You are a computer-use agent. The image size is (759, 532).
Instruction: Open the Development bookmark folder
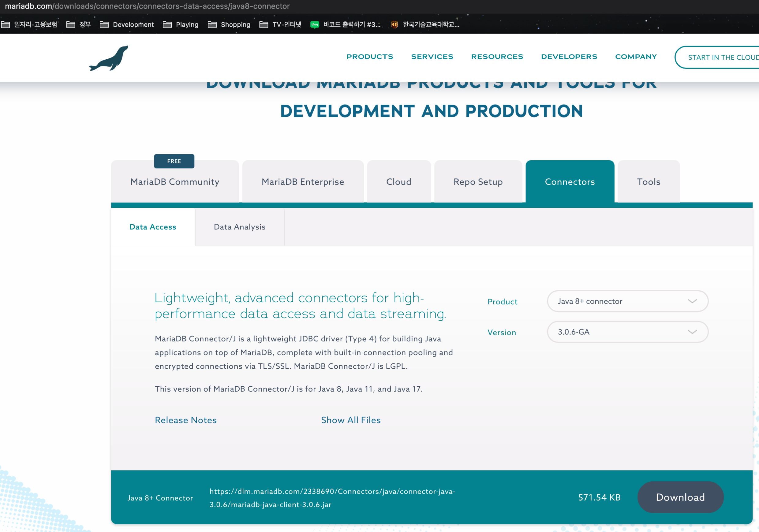coord(127,24)
